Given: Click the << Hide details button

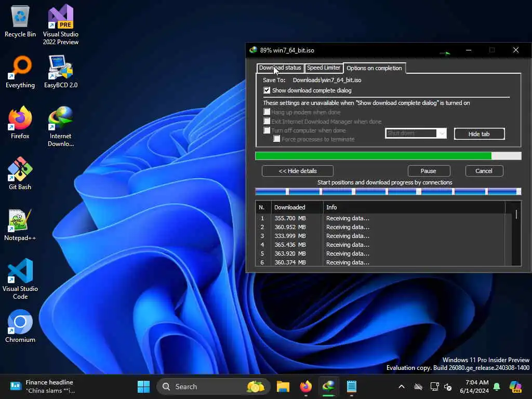Looking at the screenshot, I should point(298,171).
